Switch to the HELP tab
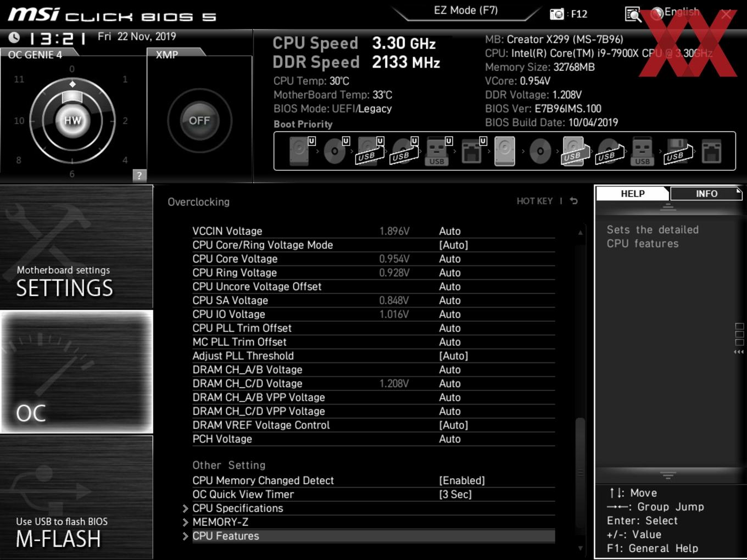The height and width of the screenshot is (560, 747). pos(633,193)
